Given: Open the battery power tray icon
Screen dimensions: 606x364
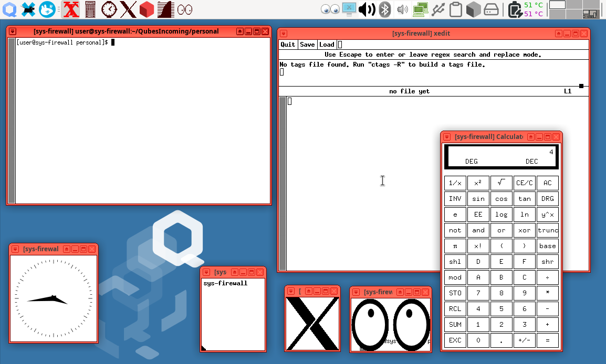Looking at the screenshot, I should (515, 9).
